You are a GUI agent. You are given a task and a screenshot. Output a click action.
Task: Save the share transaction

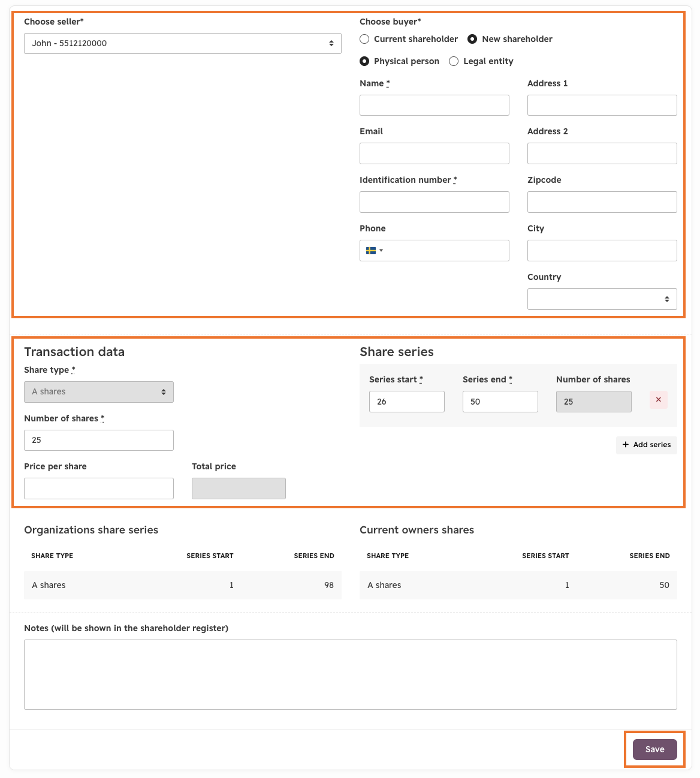pos(655,749)
